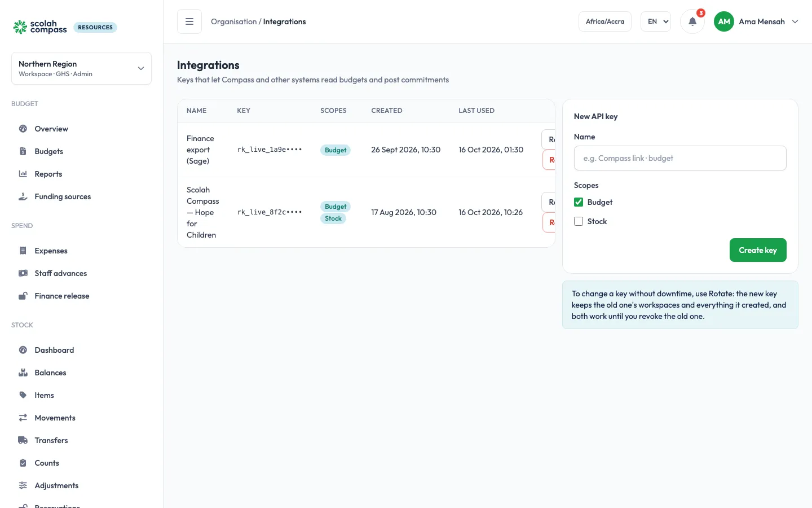Click the Movements arrows icon
The image size is (812, 508).
tap(23, 418)
